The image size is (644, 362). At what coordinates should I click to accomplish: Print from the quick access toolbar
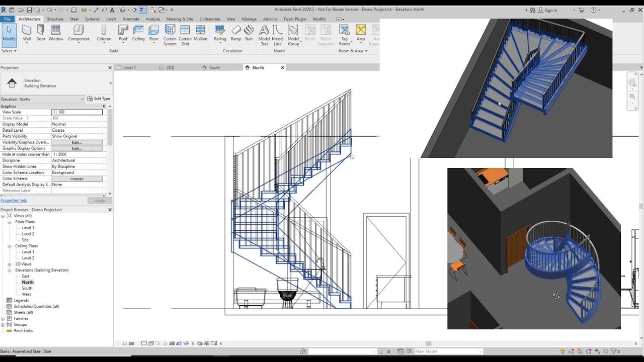click(x=74, y=10)
